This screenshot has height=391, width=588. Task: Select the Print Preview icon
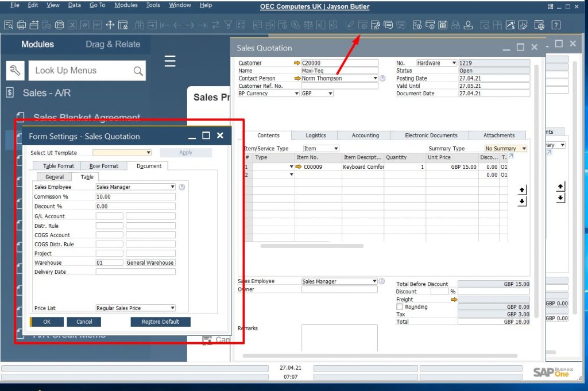pyautogui.click(x=9, y=25)
